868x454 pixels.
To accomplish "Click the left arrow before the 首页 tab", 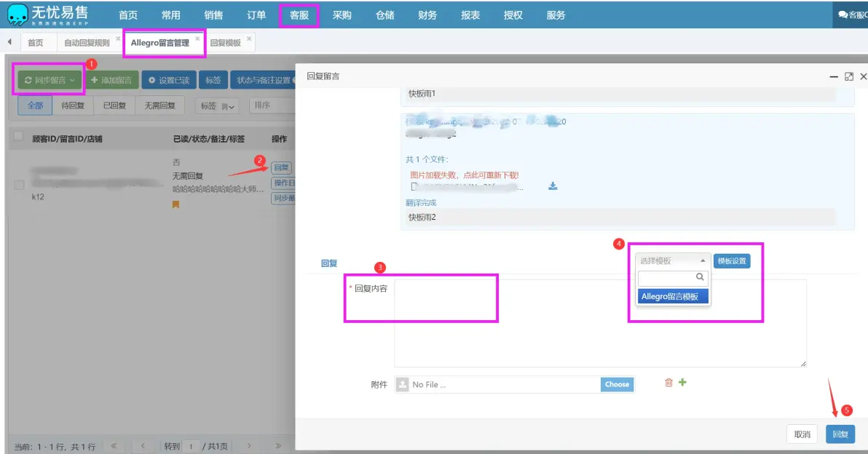I will (9, 42).
